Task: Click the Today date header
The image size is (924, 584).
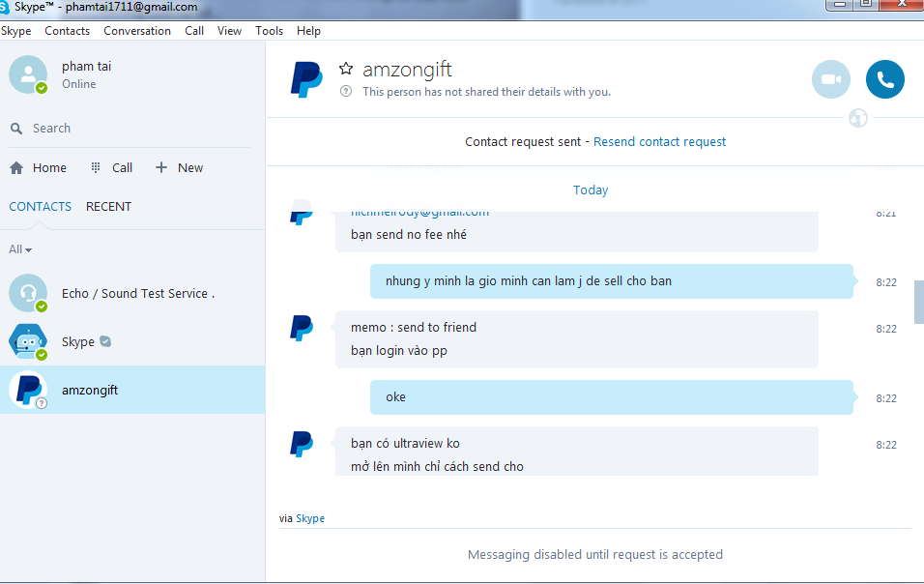Action: click(x=591, y=190)
